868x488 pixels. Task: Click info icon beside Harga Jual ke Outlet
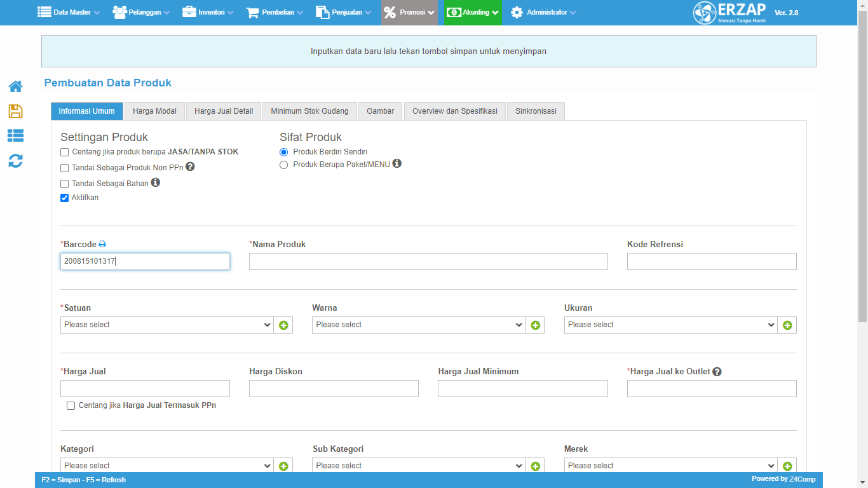pyautogui.click(x=717, y=372)
